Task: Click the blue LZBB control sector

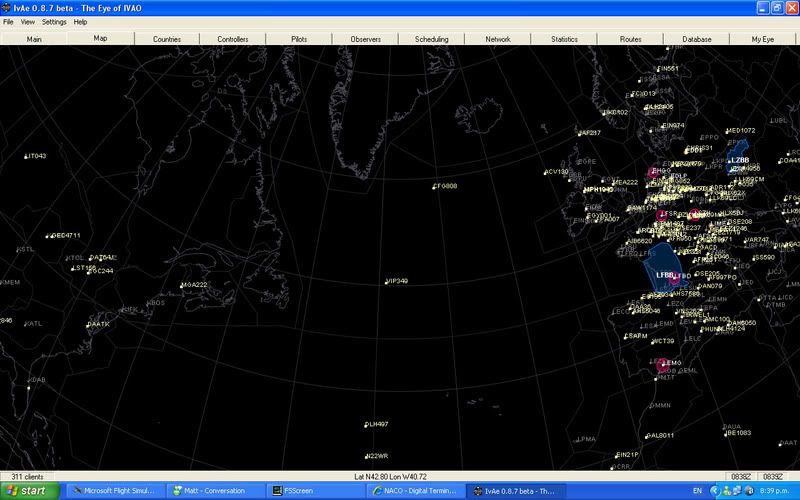Action: [x=739, y=160]
